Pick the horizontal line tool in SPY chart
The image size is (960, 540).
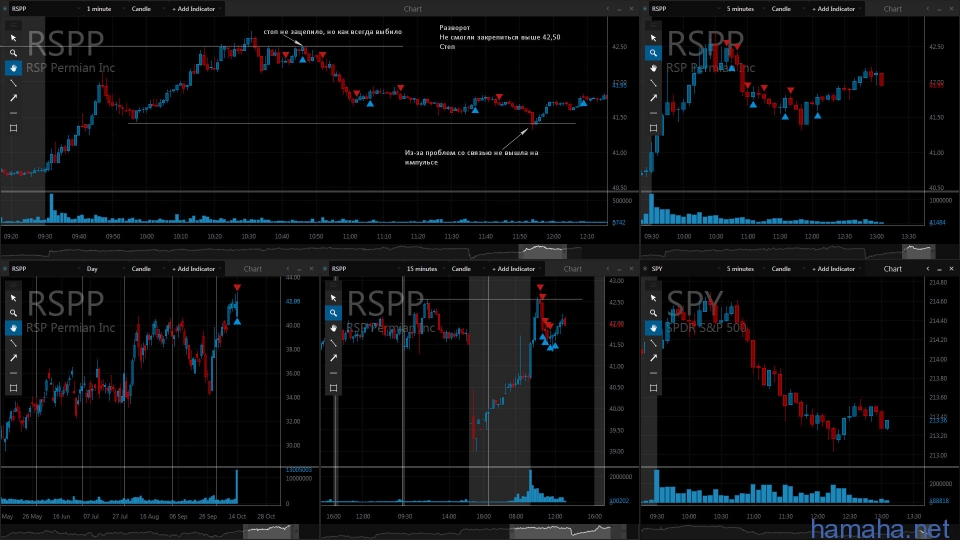click(653, 373)
